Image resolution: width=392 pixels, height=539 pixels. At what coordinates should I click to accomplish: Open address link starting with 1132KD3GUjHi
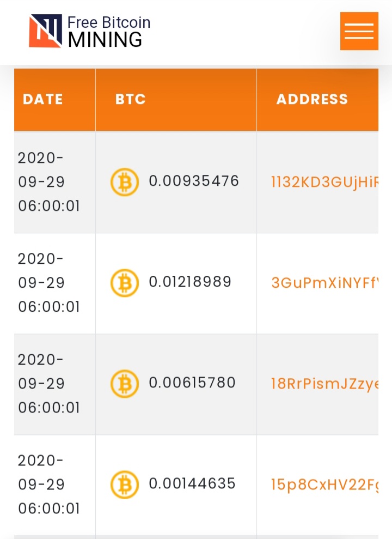324,182
